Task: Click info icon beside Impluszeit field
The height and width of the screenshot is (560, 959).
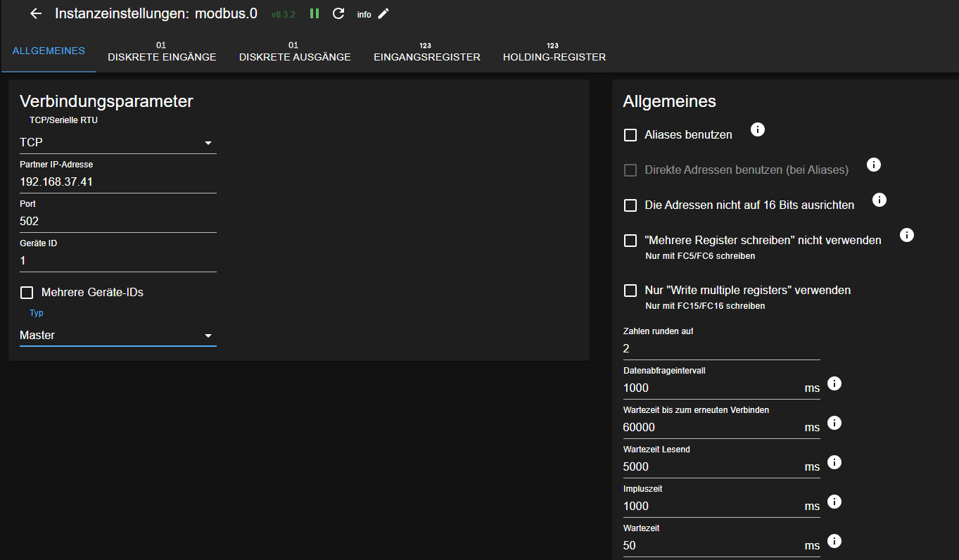Action: tap(834, 502)
